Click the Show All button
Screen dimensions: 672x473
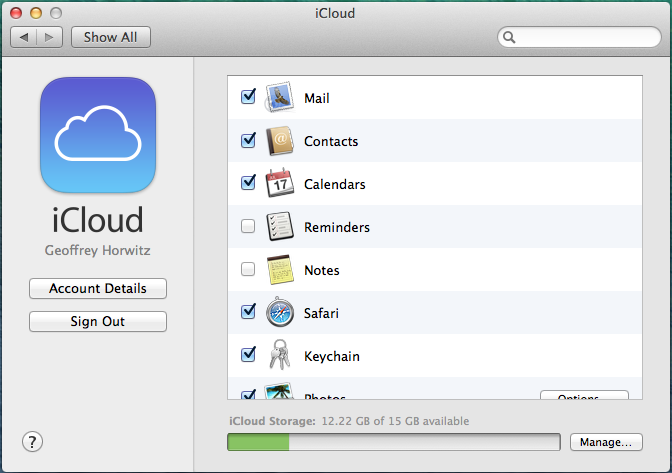[x=111, y=37]
